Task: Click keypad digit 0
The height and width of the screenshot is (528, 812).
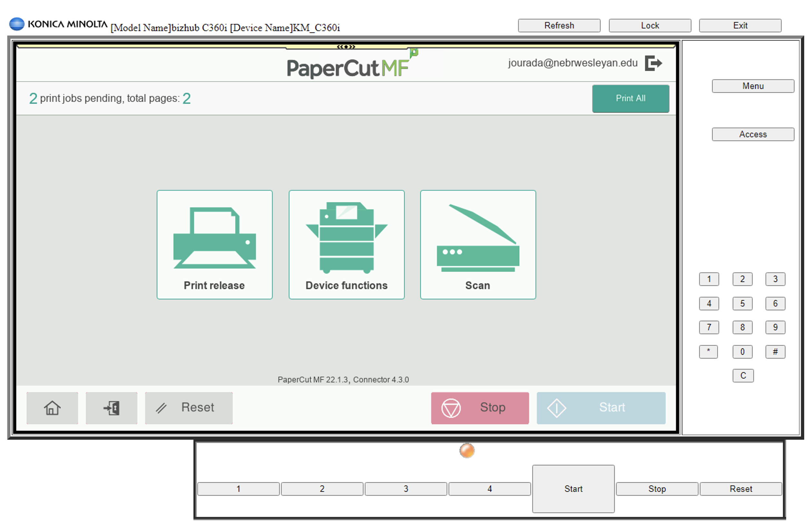Action: click(742, 352)
